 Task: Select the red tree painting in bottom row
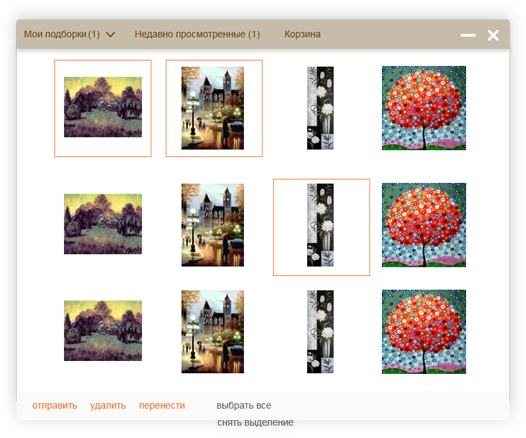click(x=424, y=332)
